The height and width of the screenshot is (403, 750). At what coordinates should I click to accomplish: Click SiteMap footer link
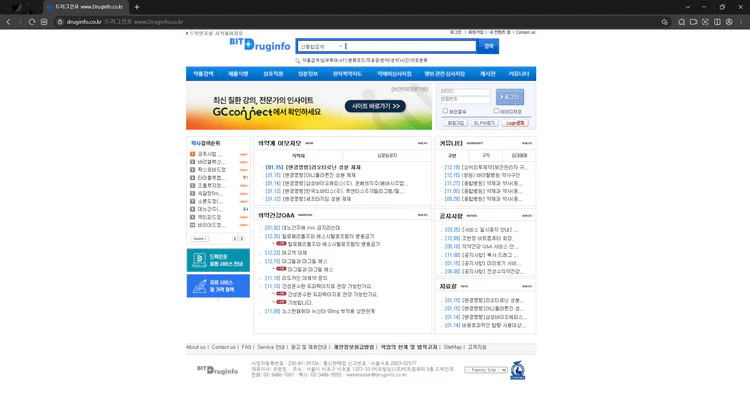click(x=452, y=347)
